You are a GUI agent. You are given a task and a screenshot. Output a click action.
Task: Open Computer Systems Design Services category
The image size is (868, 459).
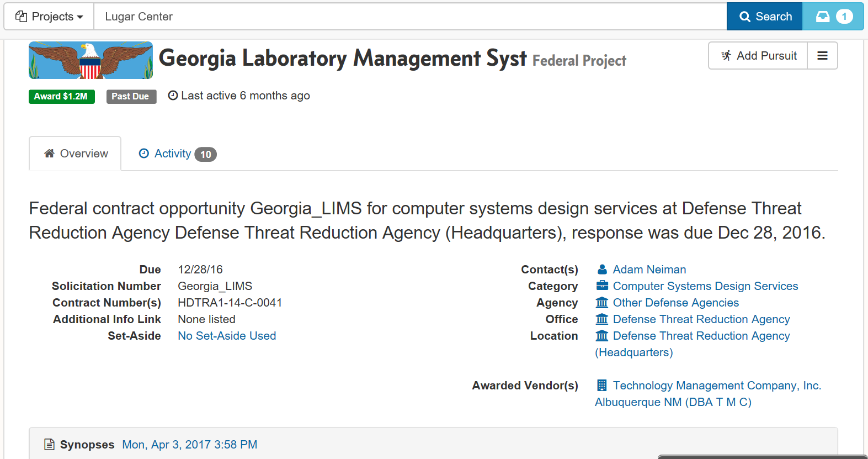click(x=705, y=286)
